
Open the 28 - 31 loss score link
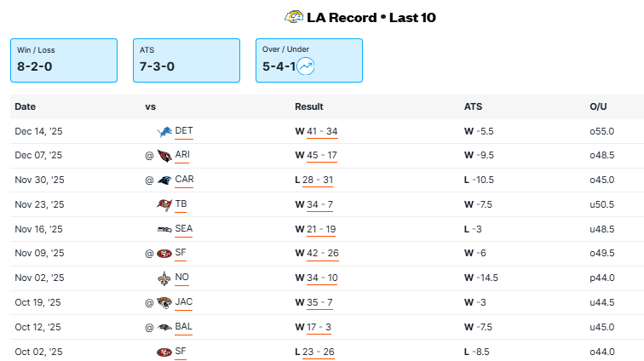coord(319,180)
